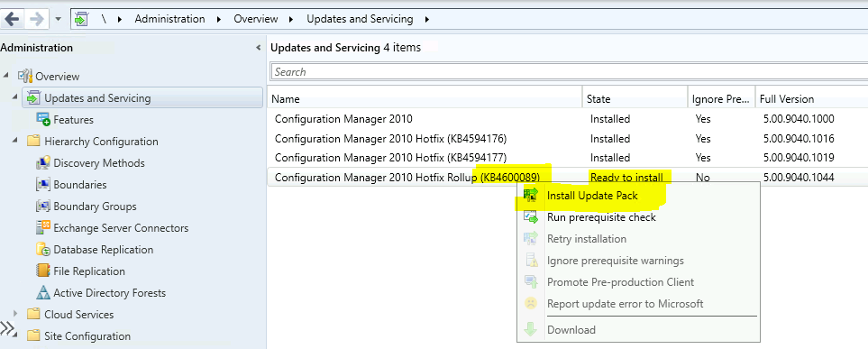Select Overview in the breadcrumb path

pos(255,19)
